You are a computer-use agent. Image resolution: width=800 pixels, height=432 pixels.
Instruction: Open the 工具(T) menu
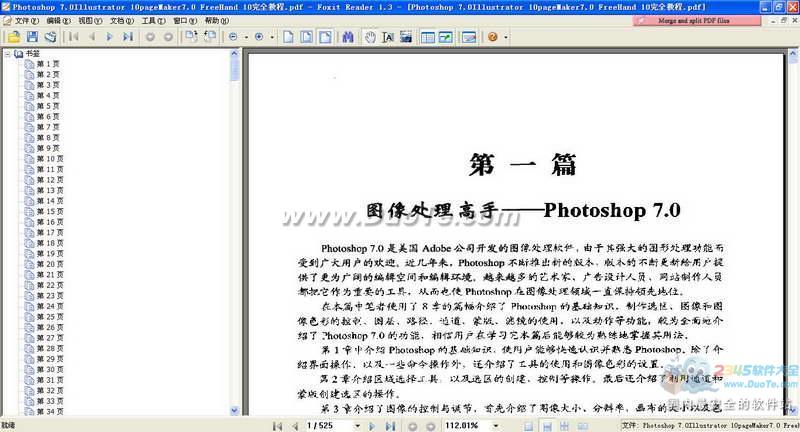153,20
